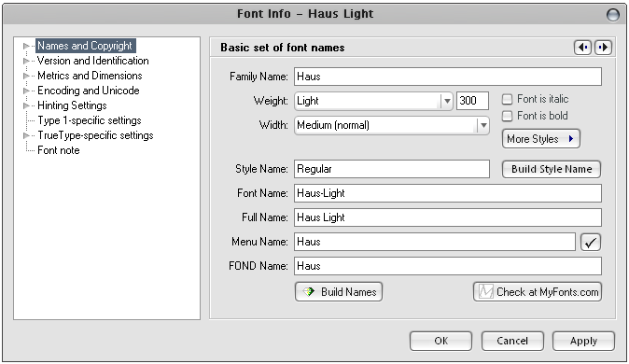Confirm with the OK button

pos(440,341)
